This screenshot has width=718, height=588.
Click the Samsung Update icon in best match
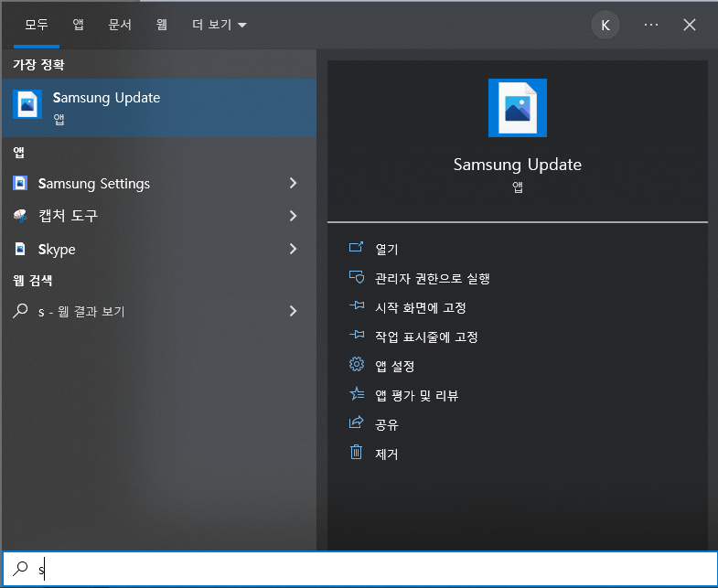[27, 104]
